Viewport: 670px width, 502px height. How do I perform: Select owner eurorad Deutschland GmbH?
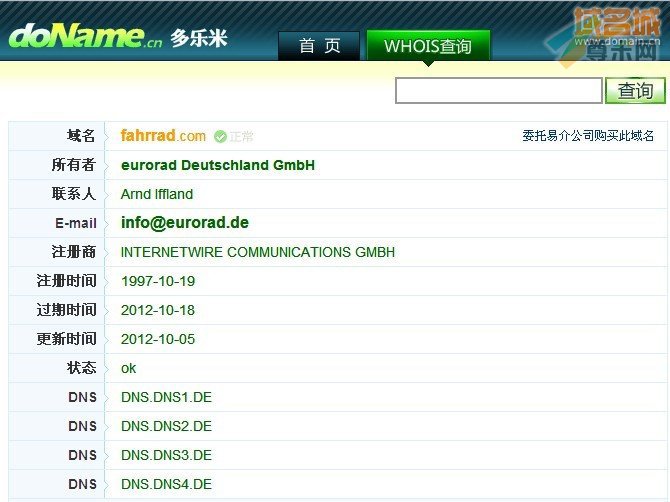pos(218,165)
